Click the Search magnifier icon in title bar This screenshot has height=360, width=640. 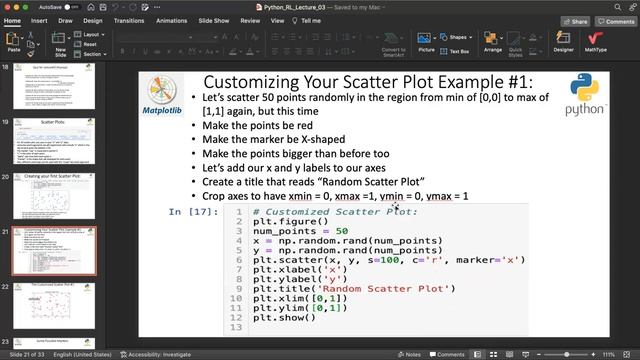[x=618, y=7]
